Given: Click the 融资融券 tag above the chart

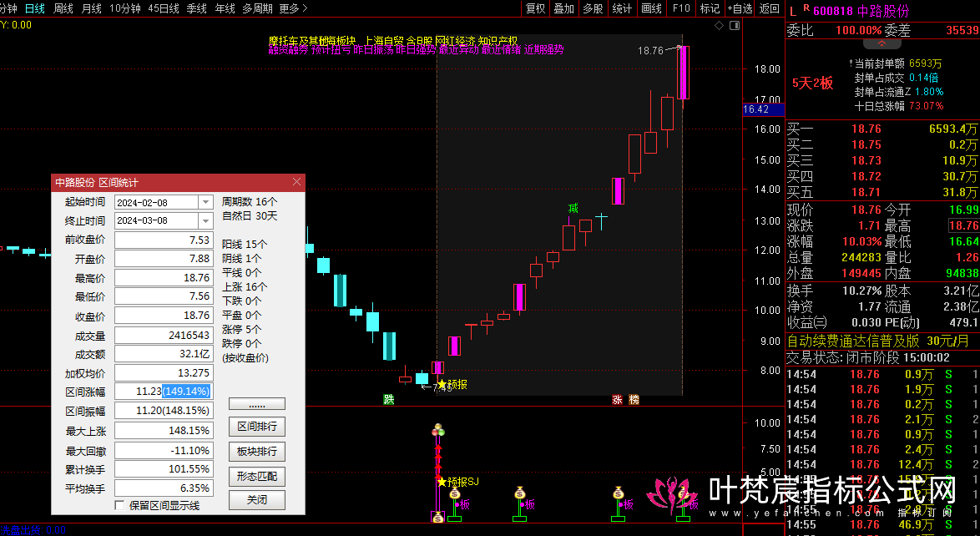Looking at the screenshot, I should click(x=289, y=50).
